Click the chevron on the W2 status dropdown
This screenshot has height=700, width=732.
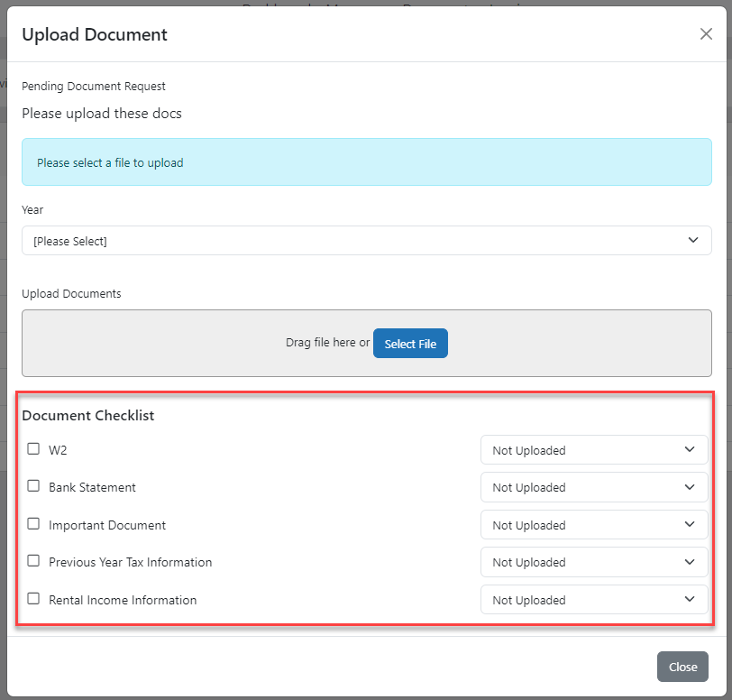691,449
